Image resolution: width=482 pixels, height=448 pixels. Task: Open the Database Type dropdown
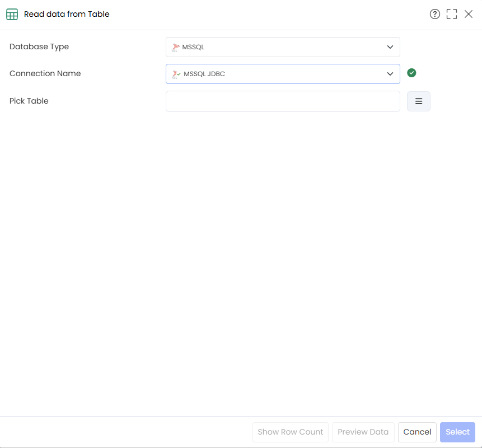coord(283,47)
